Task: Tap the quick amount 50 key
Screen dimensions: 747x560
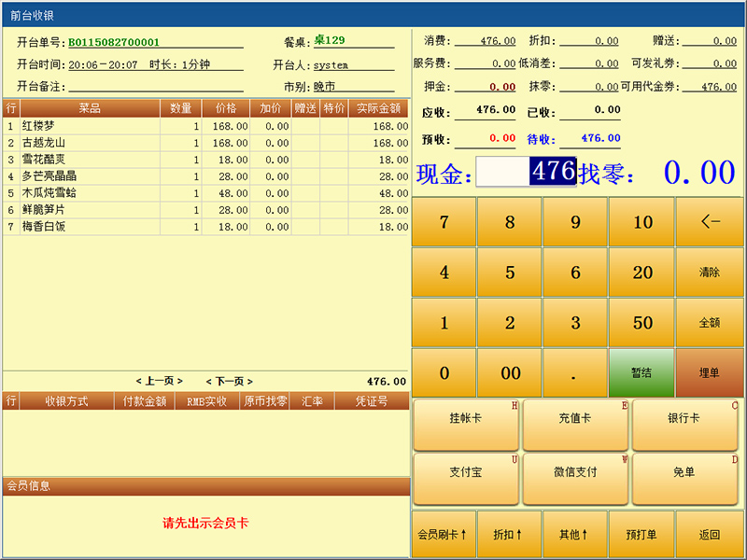Action: pyautogui.click(x=641, y=323)
